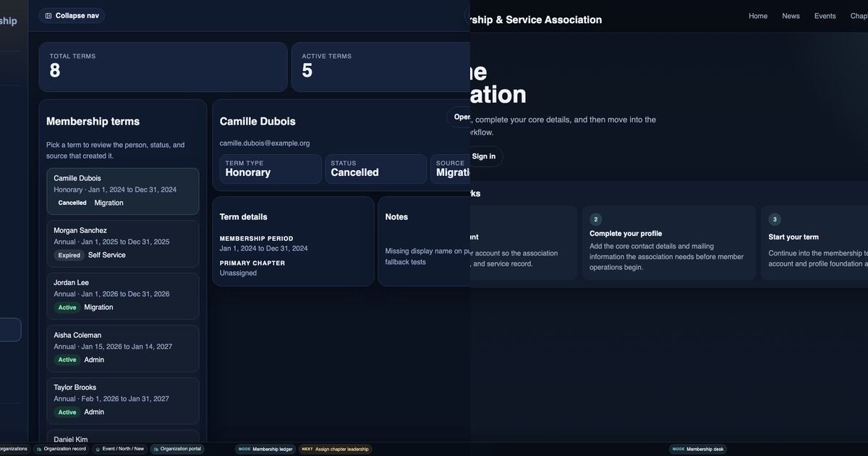Click the Mode Membership ledger status chip
The image size is (868, 456).
[265, 449]
